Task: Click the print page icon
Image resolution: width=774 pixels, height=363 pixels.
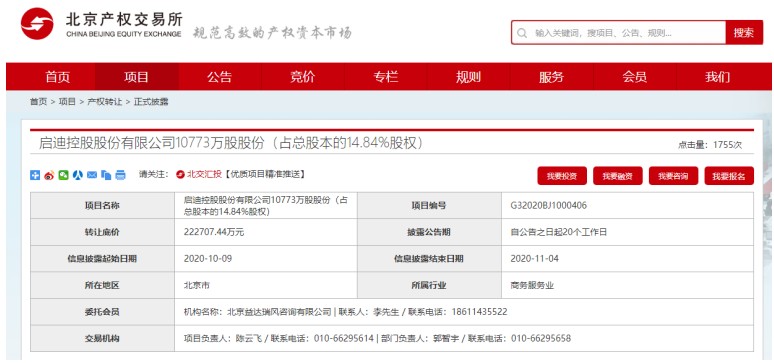Action: [120, 175]
